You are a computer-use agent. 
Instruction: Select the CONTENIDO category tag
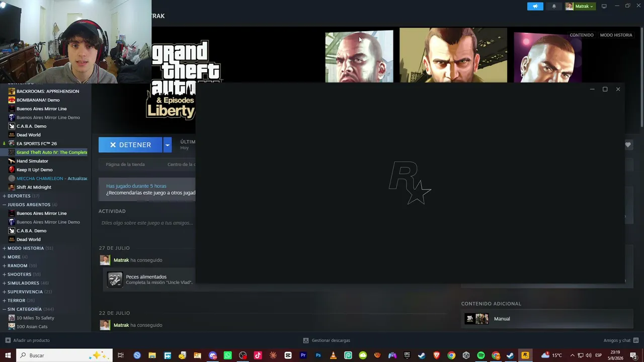click(582, 35)
